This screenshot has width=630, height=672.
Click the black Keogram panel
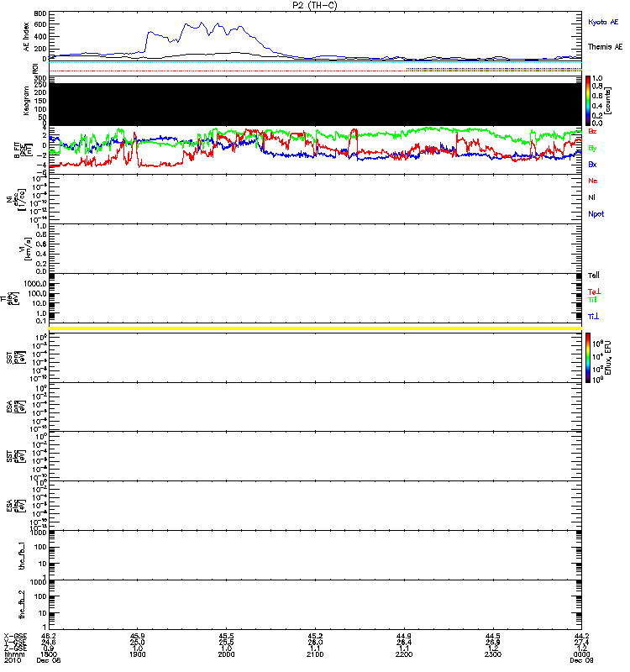(315, 104)
